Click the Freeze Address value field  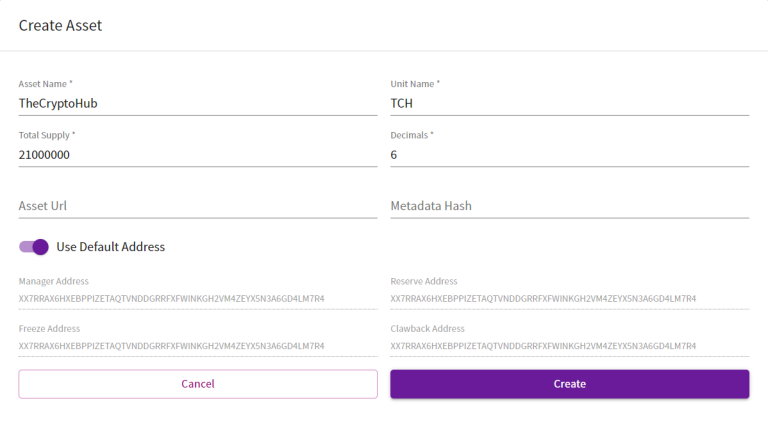198,346
